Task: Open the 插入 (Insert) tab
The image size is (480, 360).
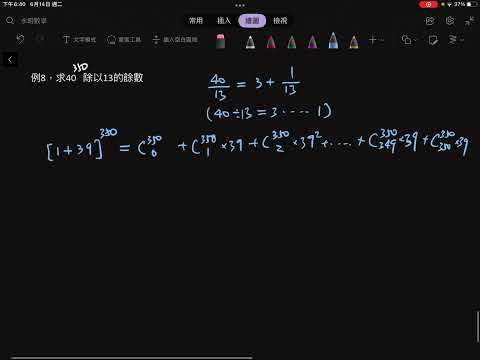Action: point(224,21)
